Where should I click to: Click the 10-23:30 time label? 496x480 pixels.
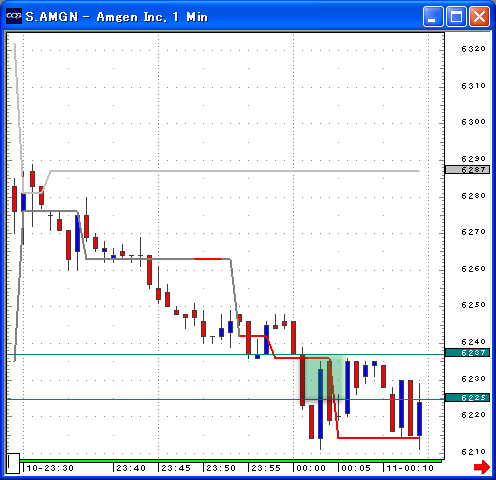[50, 468]
